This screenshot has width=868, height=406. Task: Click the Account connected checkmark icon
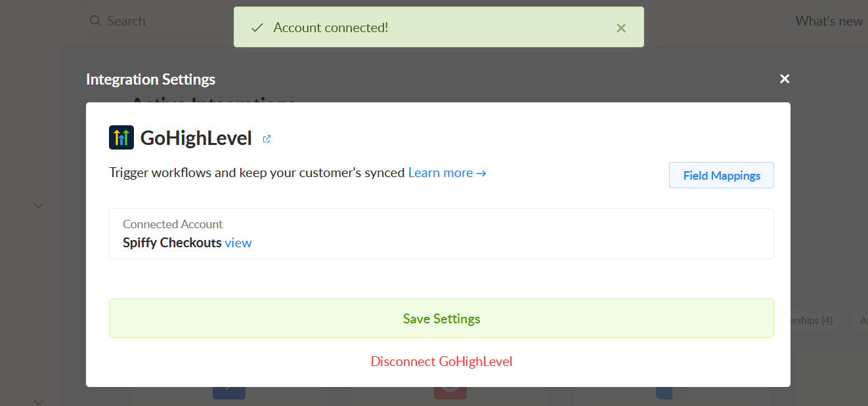[x=257, y=28]
